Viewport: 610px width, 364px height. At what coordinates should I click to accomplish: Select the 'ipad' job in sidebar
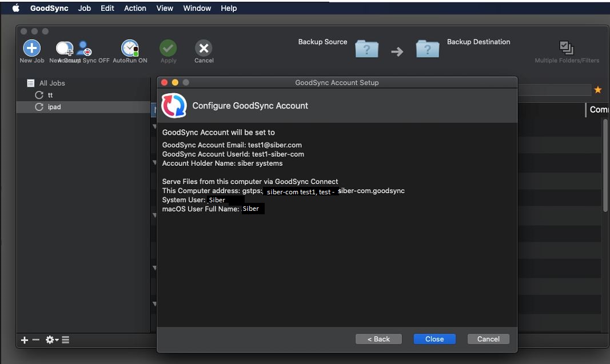point(54,107)
